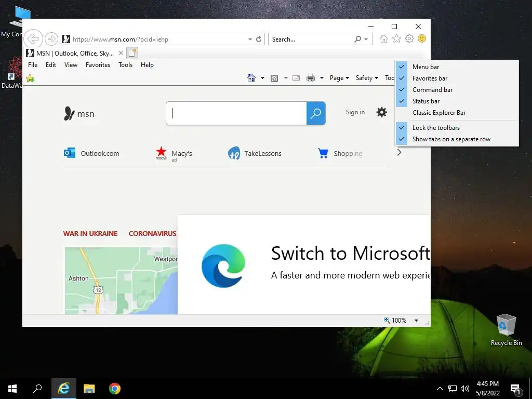
Task: Launch Google Chrome from the taskbar
Action: coord(115,389)
